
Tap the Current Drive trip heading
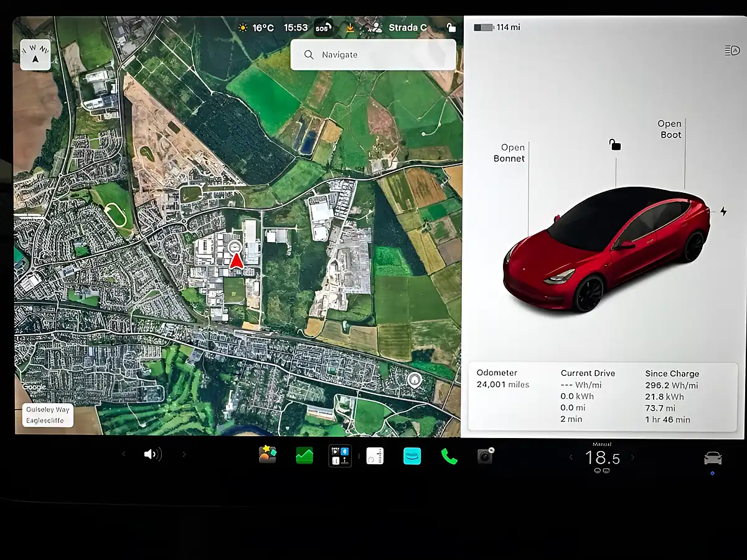coord(588,373)
